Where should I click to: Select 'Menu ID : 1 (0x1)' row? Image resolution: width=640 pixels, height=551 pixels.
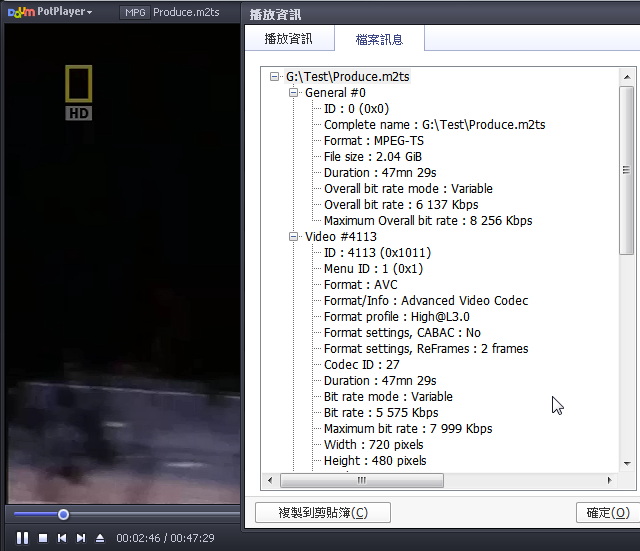pyautogui.click(x=373, y=269)
